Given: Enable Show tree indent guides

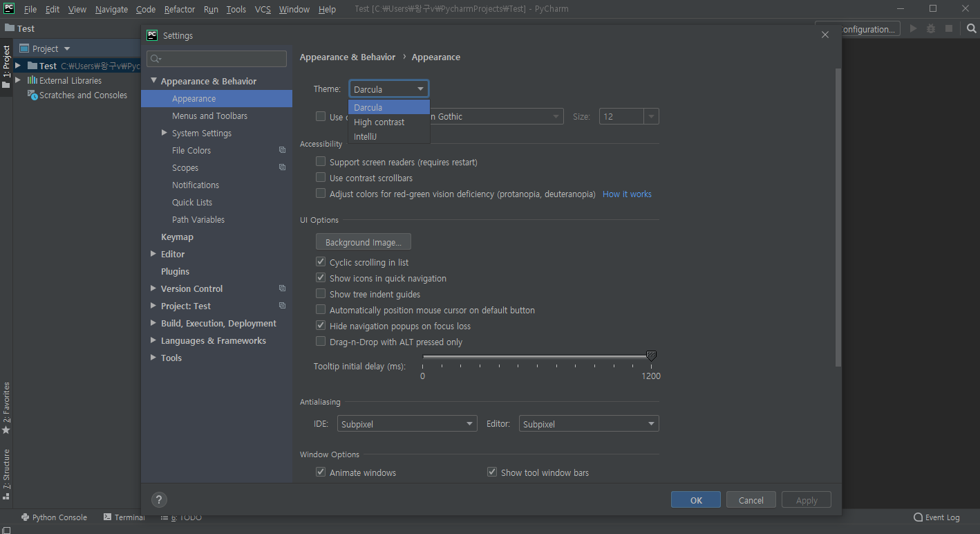Looking at the screenshot, I should point(321,294).
